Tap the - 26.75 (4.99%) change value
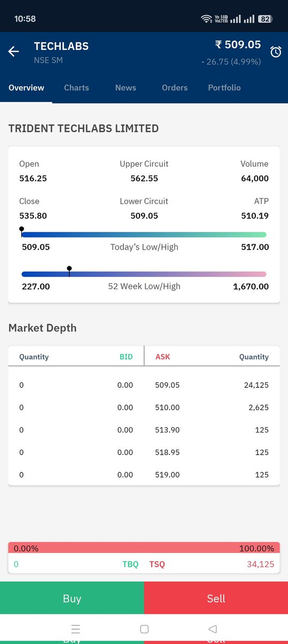The height and width of the screenshot is (644, 288). click(231, 62)
